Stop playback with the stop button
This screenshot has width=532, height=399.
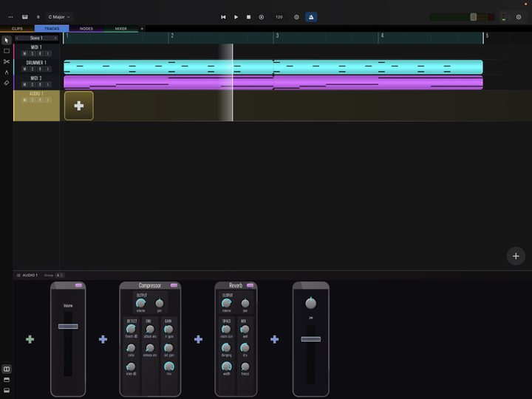(249, 17)
